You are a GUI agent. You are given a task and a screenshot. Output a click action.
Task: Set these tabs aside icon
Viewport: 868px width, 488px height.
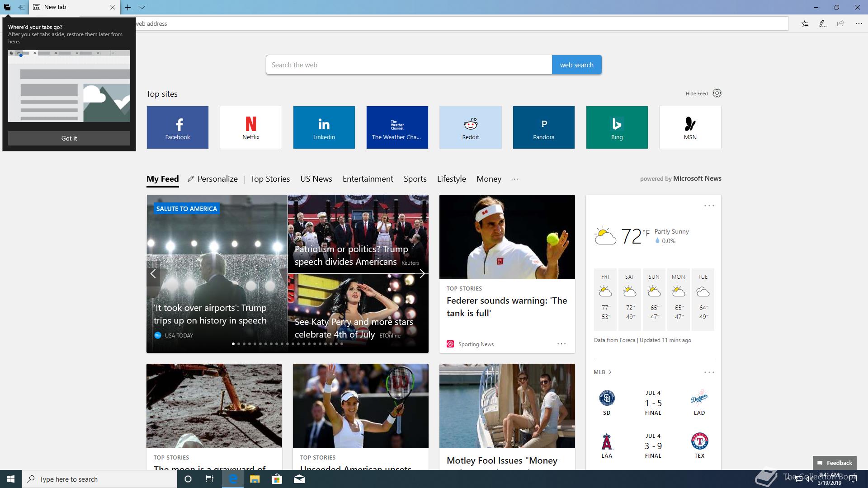[22, 7]
